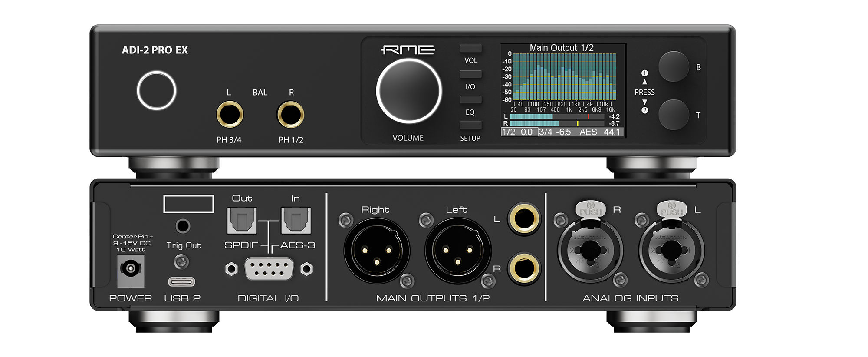Click the ANALOG INPUTS label
The image size is (868, 357).
click(631, 298)
